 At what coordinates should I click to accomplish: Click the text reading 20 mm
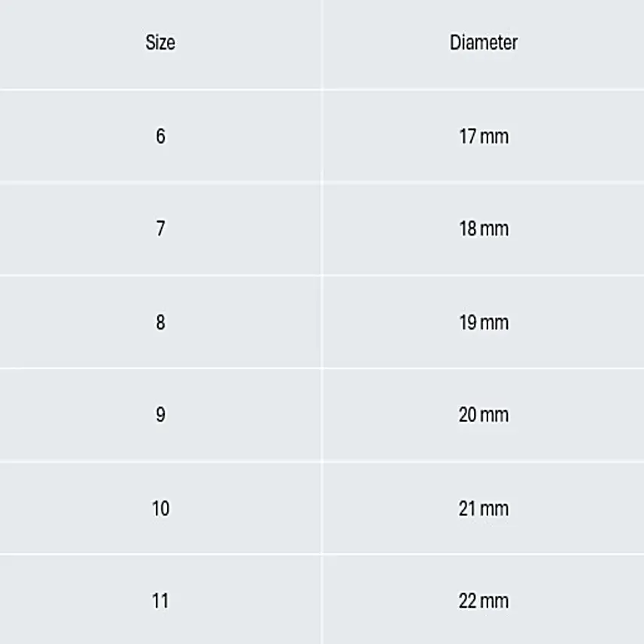point(484,415)
